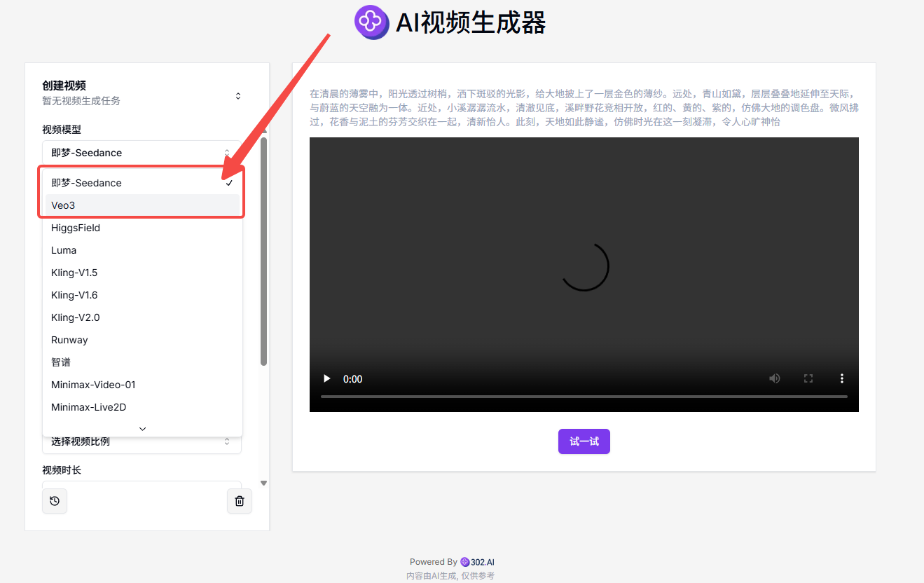The width and height of the screenshot is (924, 583).
Task: Open video player more options menu
Action: pyautogui.click(x=842, y=378)
